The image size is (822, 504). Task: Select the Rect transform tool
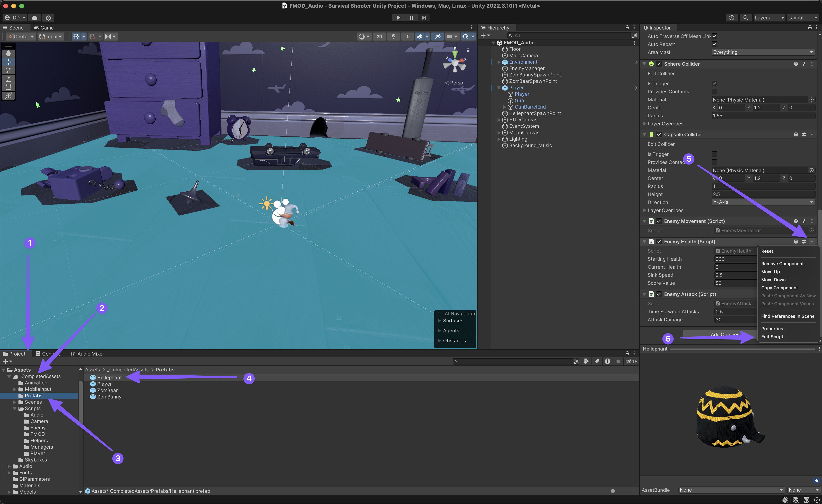[x=8, y=87]
